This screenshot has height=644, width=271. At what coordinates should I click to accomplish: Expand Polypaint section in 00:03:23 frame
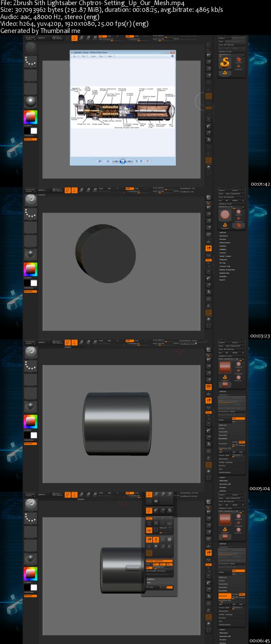point(223,260)
